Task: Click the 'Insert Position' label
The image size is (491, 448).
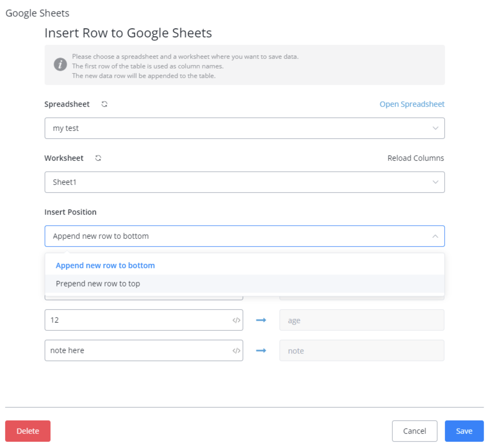Action: point(70,212)
